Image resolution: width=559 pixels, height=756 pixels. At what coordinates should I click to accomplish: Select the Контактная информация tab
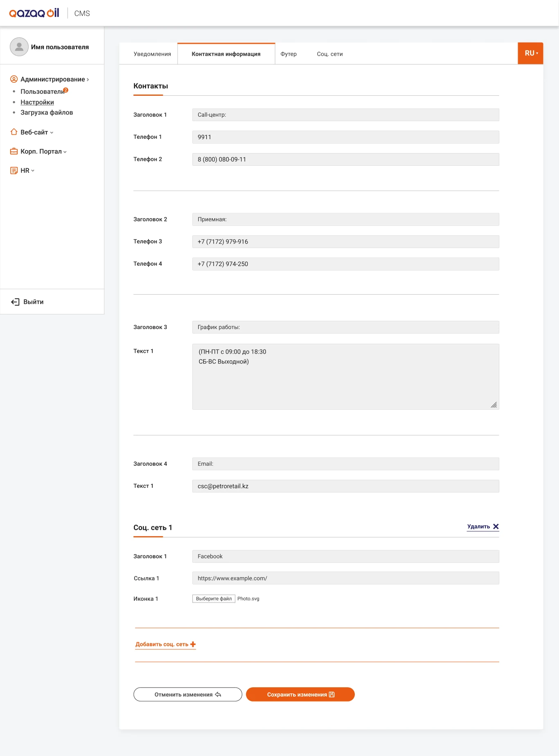tap(226, 54)
